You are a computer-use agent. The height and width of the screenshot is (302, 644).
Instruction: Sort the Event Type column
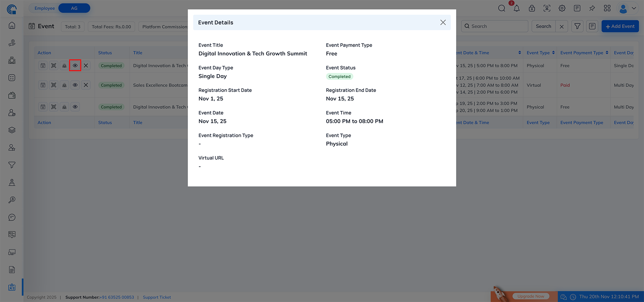pos(553,52)
